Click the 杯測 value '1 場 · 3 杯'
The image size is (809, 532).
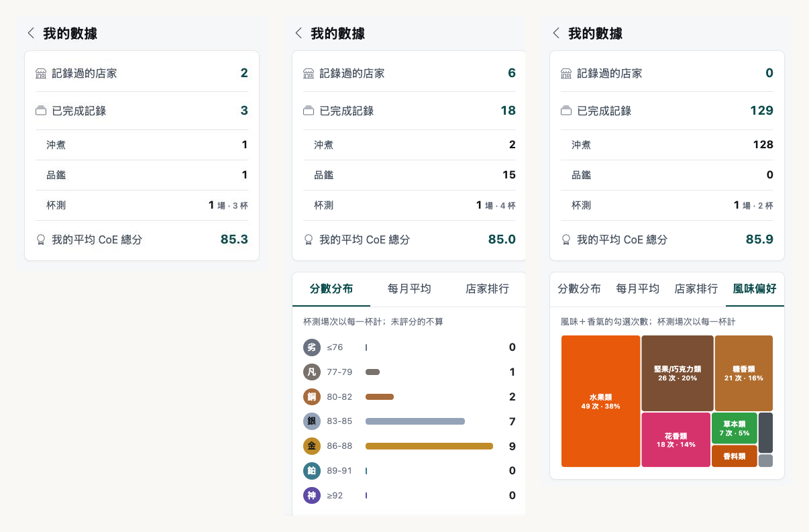tap(228, 205)
